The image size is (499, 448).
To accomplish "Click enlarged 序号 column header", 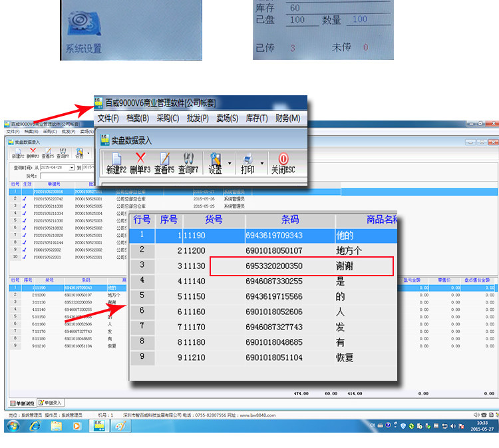I will pyautogui.click(x=169, y=220).
